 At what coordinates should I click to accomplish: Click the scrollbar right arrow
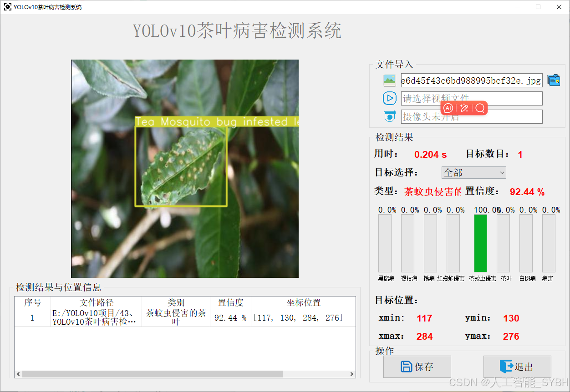(x=352, y=374)
